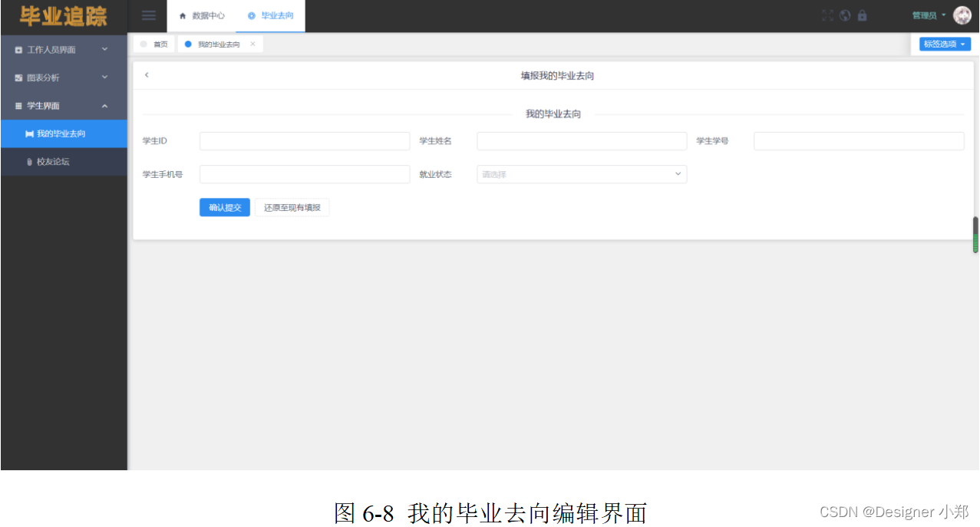Click the globe language icon
This screenshot has height=527, width=980.
(845, 15)
